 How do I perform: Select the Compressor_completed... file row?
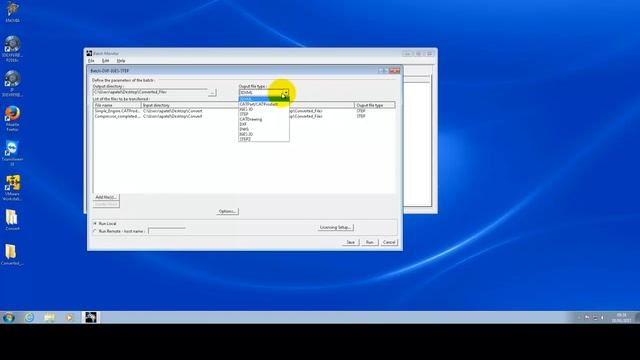244,116
